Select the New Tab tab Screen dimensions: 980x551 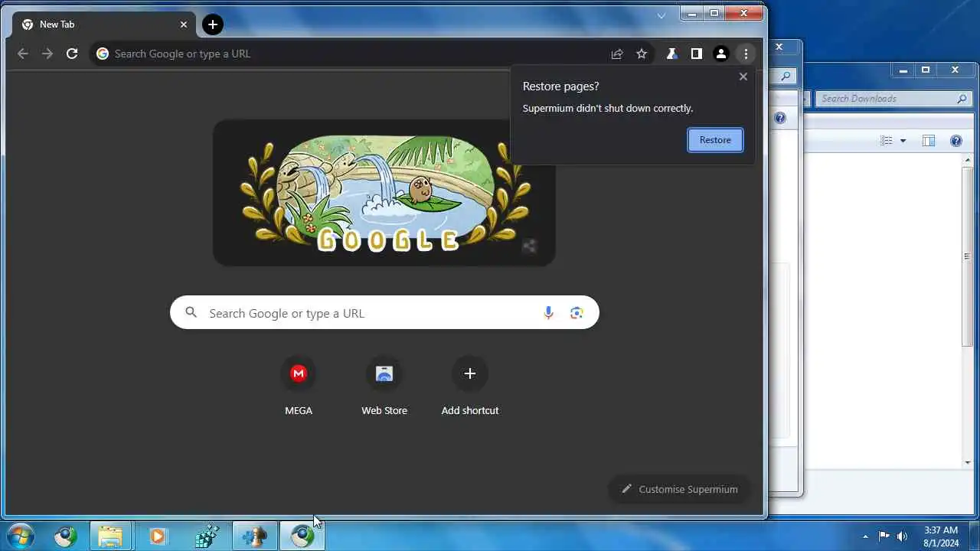pyautogui.click(x=103, y=24)
